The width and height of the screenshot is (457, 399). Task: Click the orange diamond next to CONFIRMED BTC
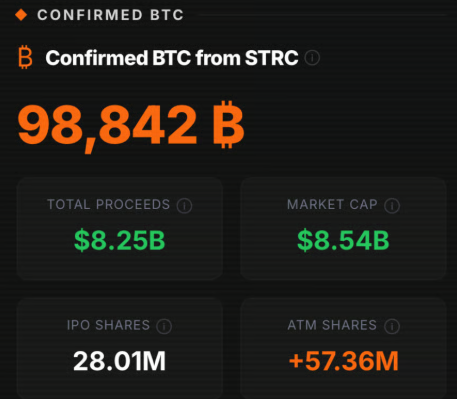coord(21,15)
